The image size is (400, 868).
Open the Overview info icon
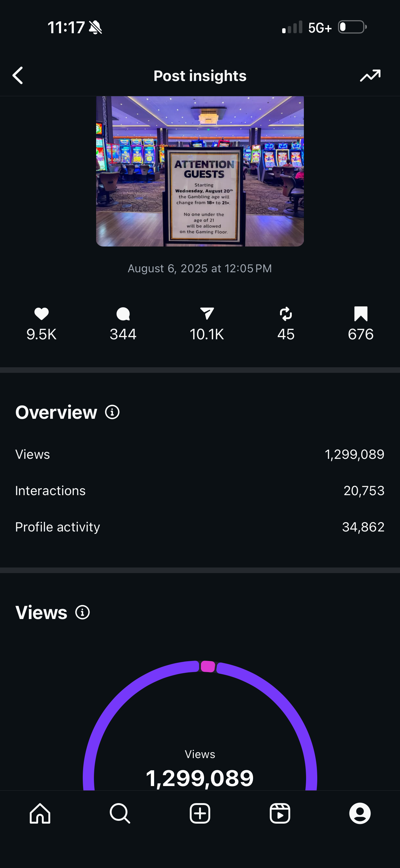(x=112, y=412)
